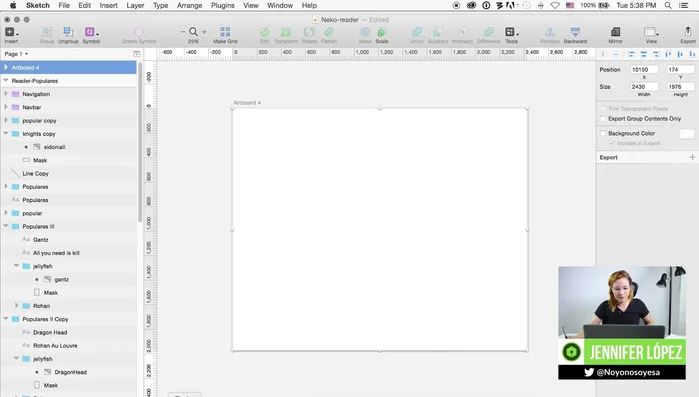This screenshot has width=699, height=397.
Task: Enable Background Color checkbox
Action: 603,133
